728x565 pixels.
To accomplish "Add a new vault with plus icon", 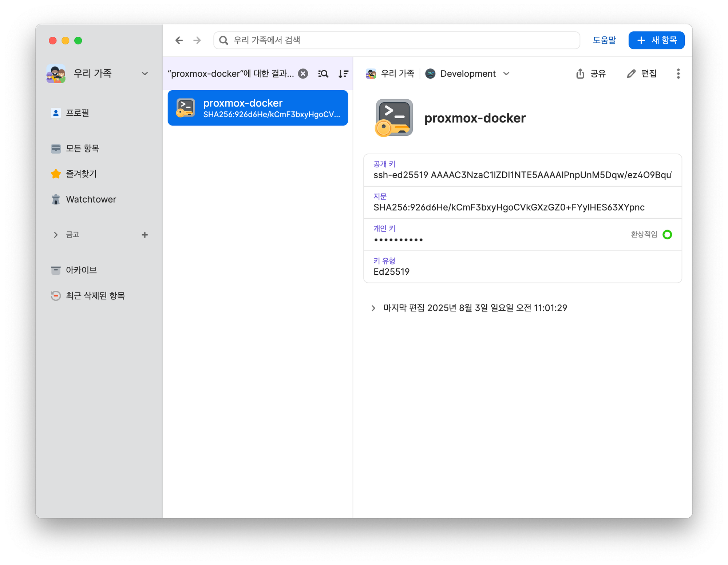I will click(x=145, y=235).
